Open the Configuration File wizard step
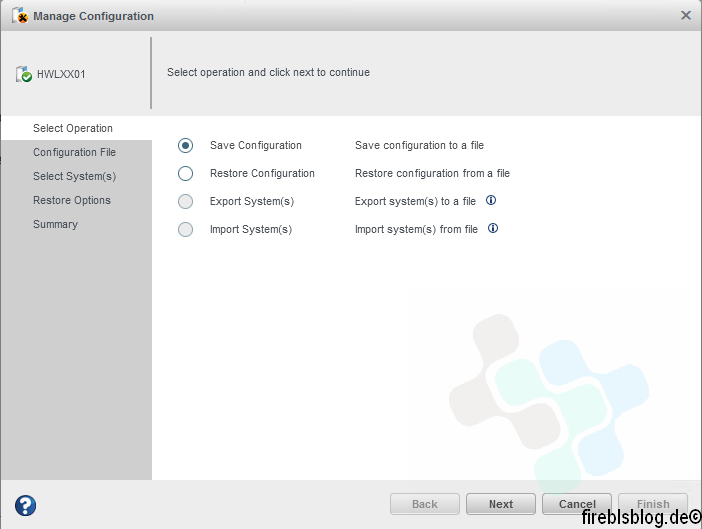This screenshot has height=529, width=702. point(77,152)
